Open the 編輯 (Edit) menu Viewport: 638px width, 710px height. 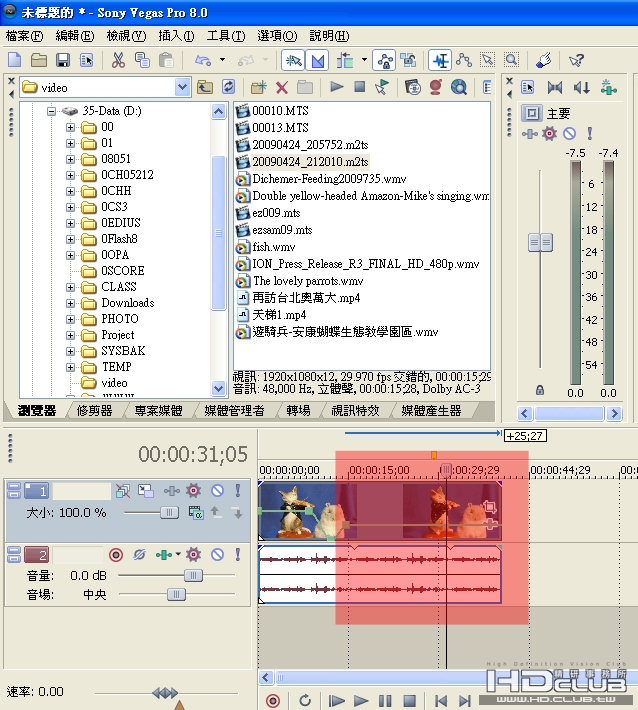point(75,36)
